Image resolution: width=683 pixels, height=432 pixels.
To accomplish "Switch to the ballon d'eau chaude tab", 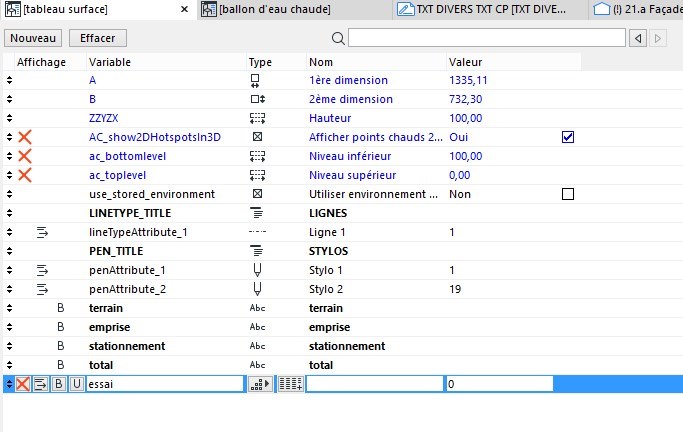I will pyautogui.click(x=288, y=10).
